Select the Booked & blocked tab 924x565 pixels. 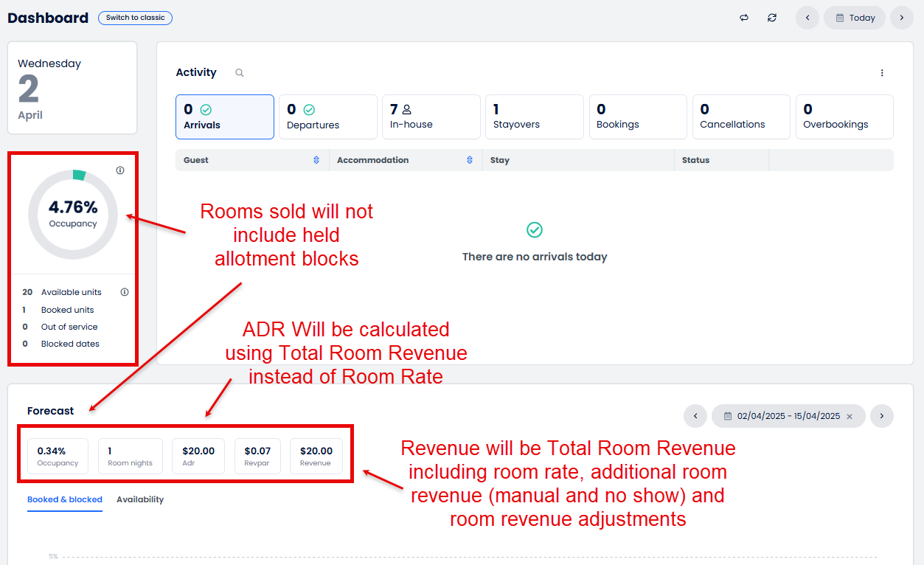64,499
